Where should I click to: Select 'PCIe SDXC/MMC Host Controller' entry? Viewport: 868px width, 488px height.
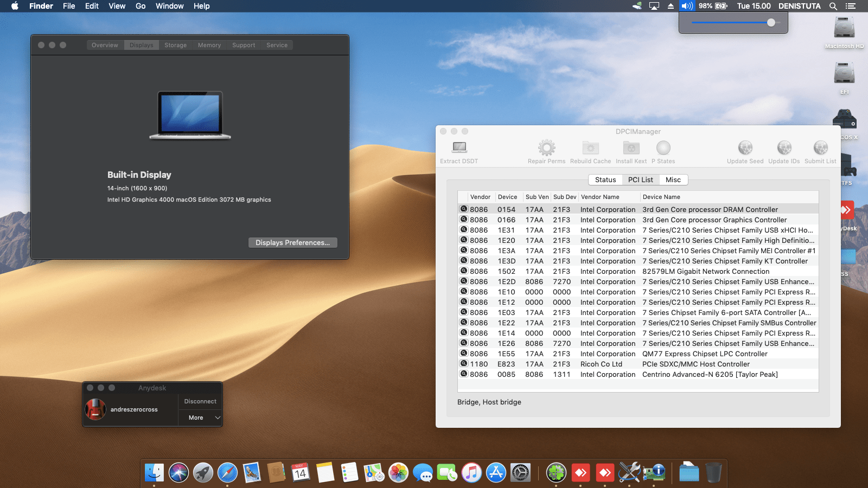(x=638, y=364)
